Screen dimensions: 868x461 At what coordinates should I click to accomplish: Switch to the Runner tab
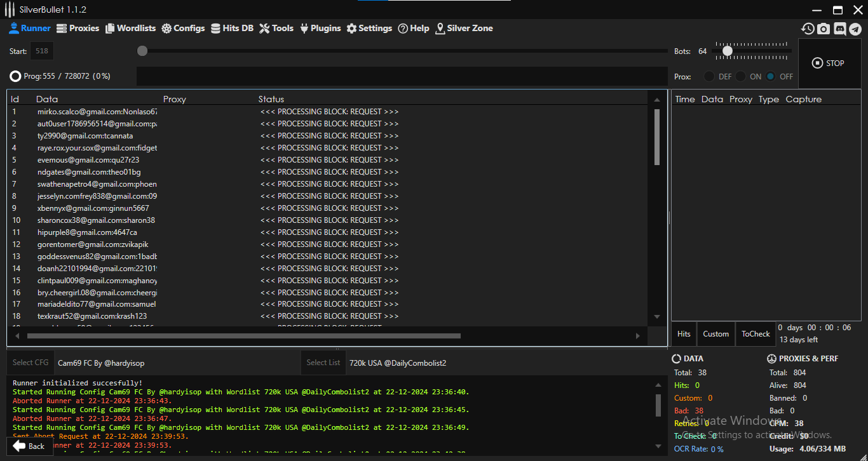click(30, 28)
